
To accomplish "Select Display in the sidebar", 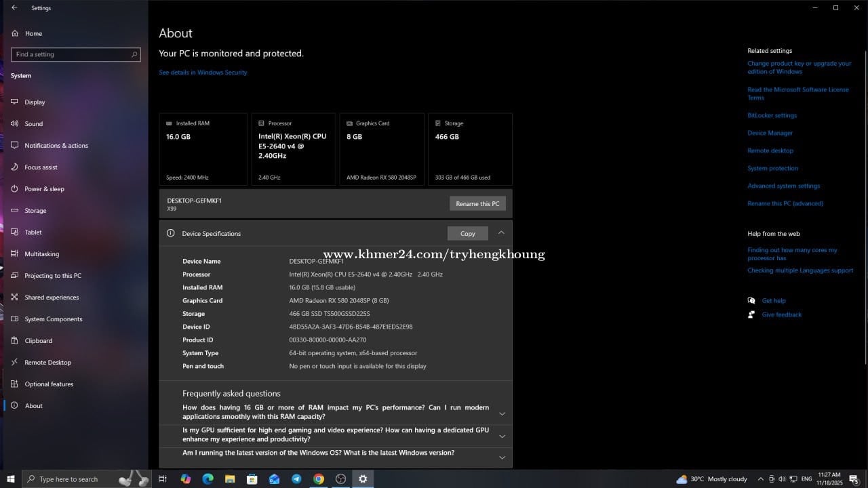I will tap(35, 102).
